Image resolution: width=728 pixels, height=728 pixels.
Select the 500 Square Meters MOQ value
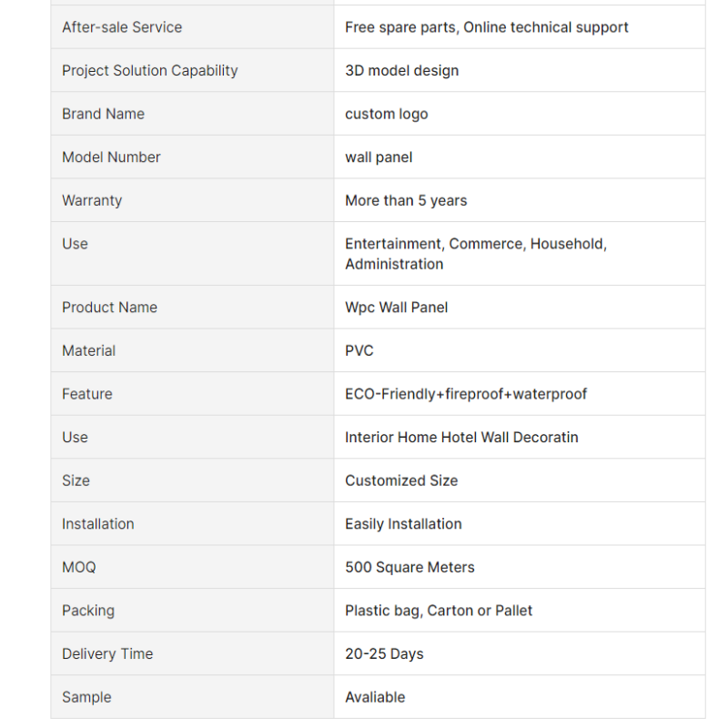(x=409, y=567)
